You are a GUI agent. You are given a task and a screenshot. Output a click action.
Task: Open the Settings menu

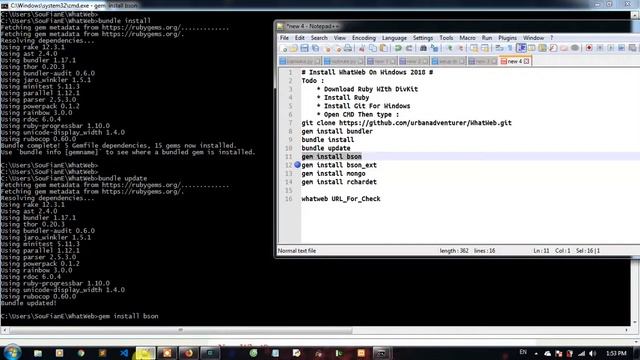tap(423, 38)
